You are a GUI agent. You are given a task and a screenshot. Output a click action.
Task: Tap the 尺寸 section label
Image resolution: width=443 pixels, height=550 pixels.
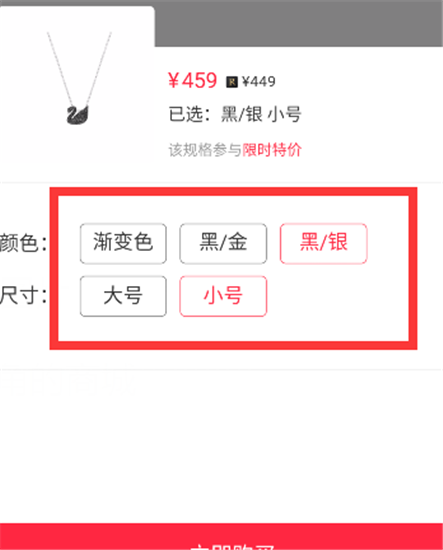[x=23, y=296]
